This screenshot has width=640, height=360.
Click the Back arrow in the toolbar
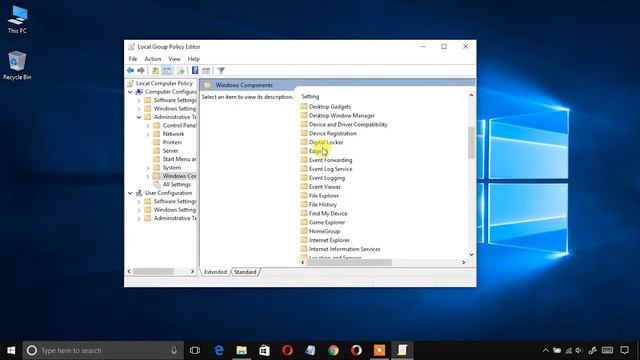(130, 71)
